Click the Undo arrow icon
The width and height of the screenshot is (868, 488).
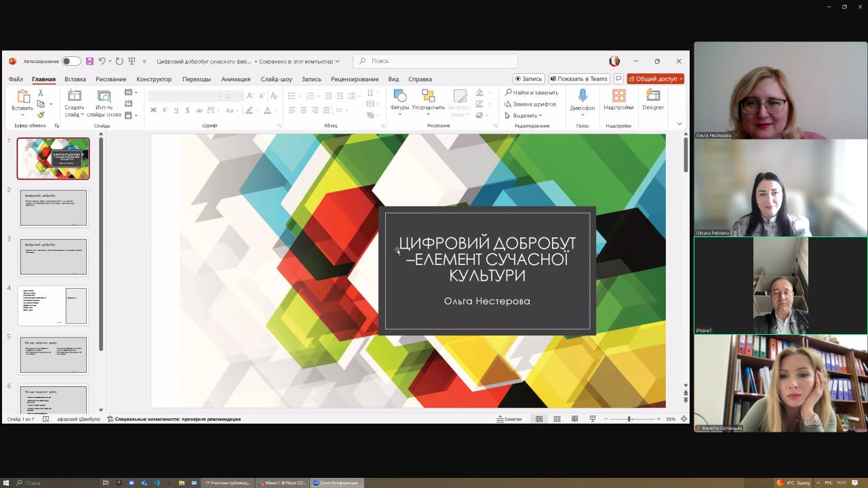coord(102,61)
